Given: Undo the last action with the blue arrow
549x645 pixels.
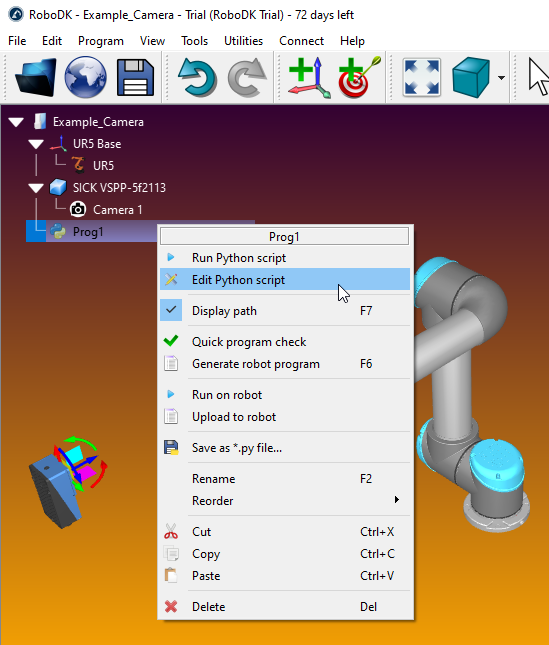Looking at the screenshot, I should (x=197, y=77).
